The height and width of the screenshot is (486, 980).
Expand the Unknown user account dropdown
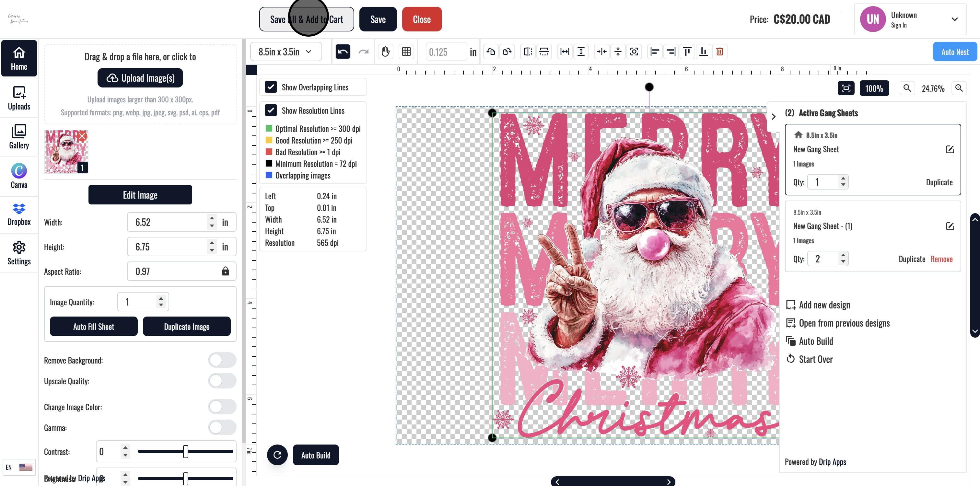(954, 19)
